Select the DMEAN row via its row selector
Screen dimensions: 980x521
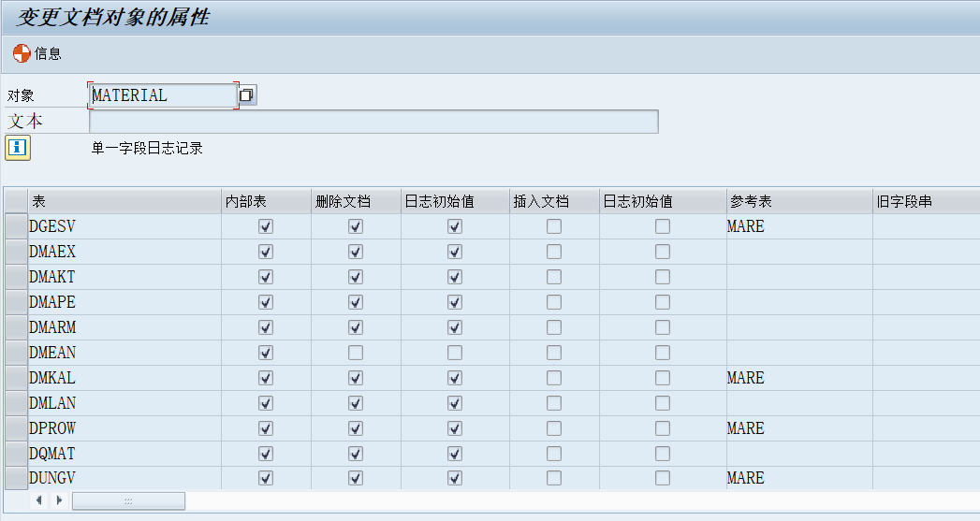16,353
